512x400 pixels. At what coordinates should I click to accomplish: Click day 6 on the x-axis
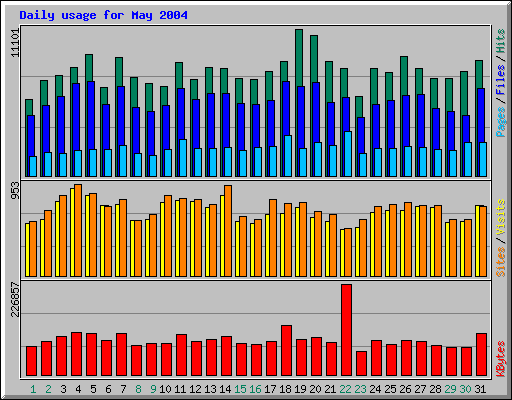[x=108, y=389]
